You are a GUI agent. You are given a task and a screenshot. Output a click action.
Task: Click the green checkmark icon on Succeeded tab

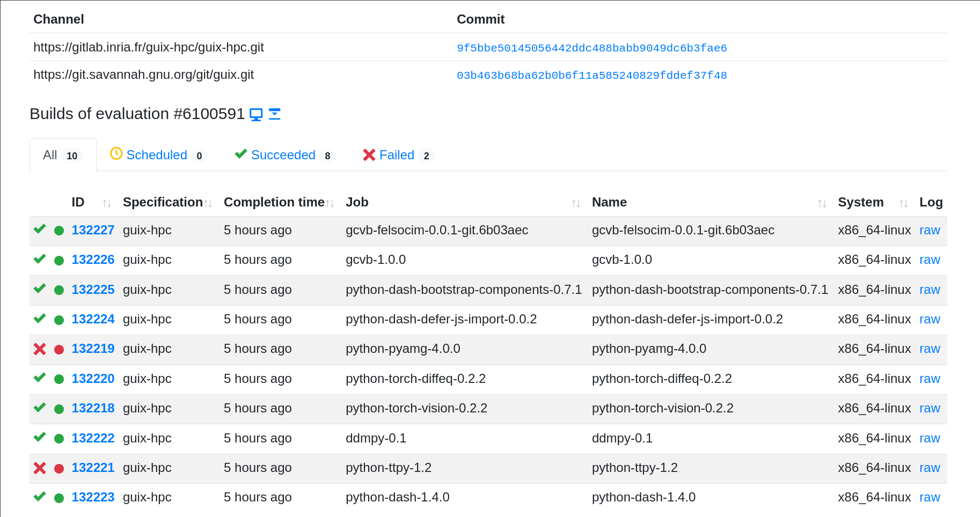click(x=241, y=154)
